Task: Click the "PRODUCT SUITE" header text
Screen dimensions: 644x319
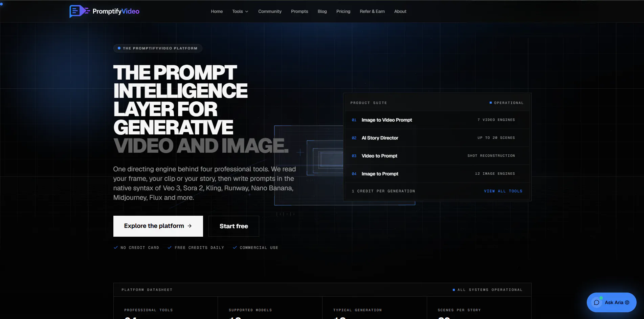Action: tap(369, 103)
